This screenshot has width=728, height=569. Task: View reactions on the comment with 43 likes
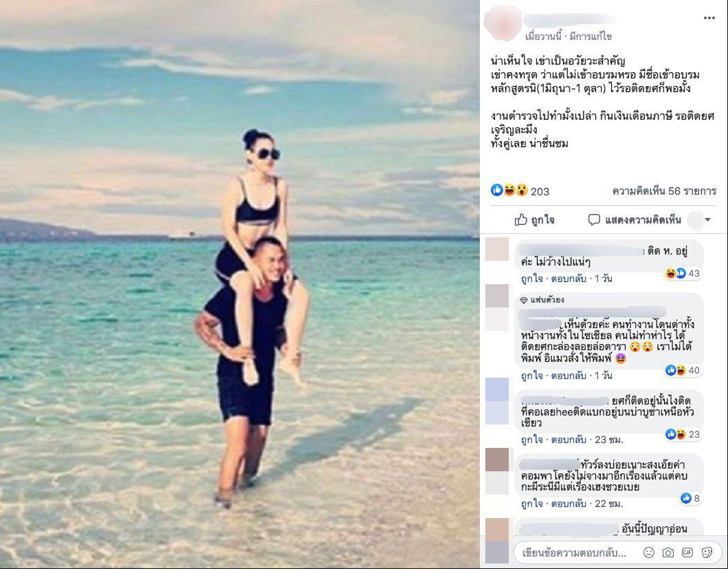[x=683, y=273]
